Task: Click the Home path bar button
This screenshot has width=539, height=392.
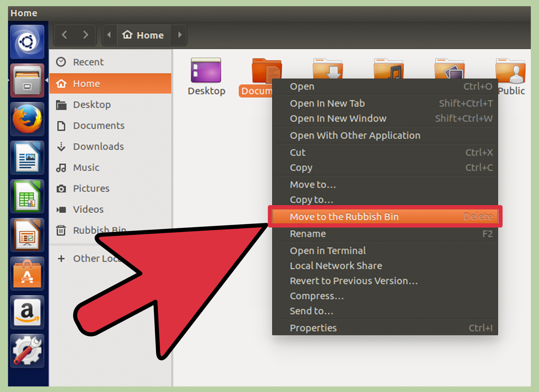Action: pos(144,35)
